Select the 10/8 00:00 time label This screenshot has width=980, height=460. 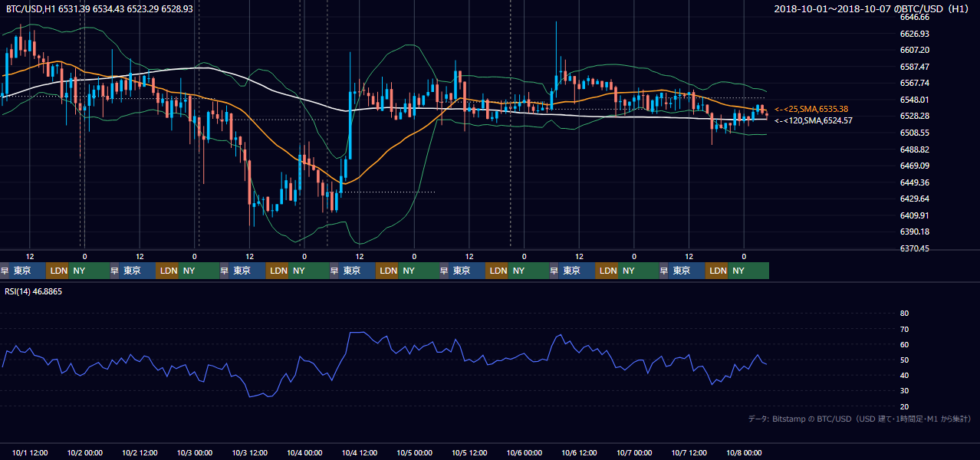point(744,452)
